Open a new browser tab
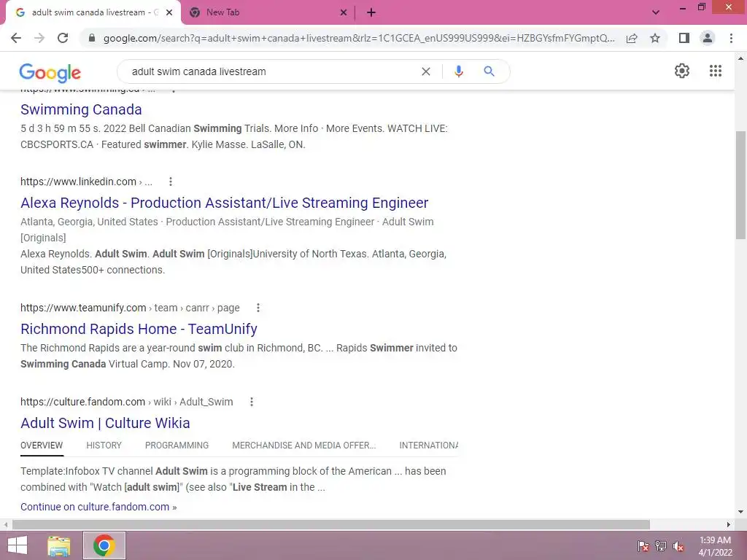 pos(371,12)
